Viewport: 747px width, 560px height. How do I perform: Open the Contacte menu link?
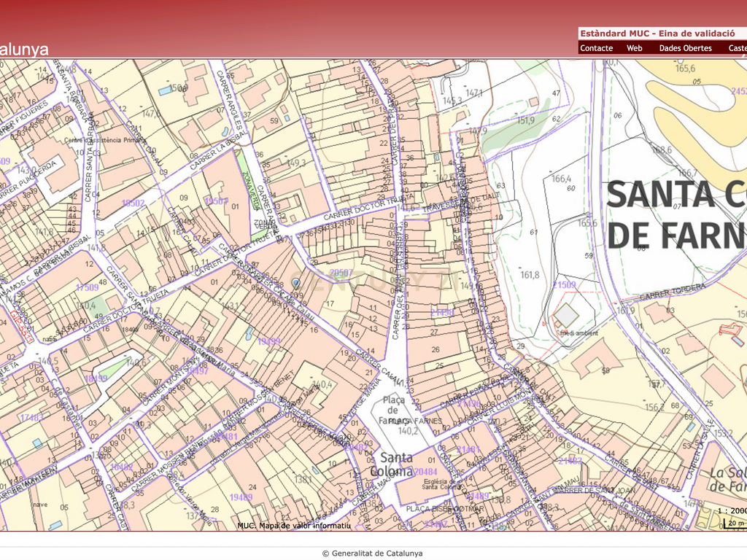(597, 48)
